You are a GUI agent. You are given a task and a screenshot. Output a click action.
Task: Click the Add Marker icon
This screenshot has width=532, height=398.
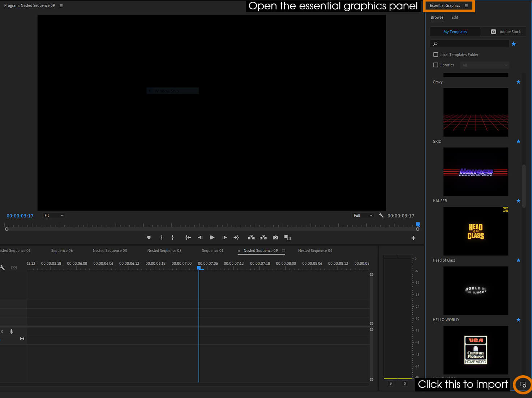point(149,238)
